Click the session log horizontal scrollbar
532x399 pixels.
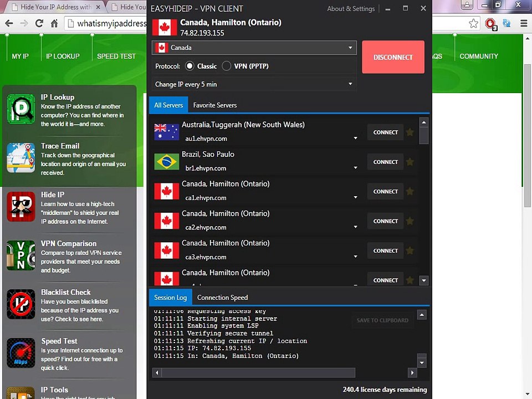click(x=258, y=372)
